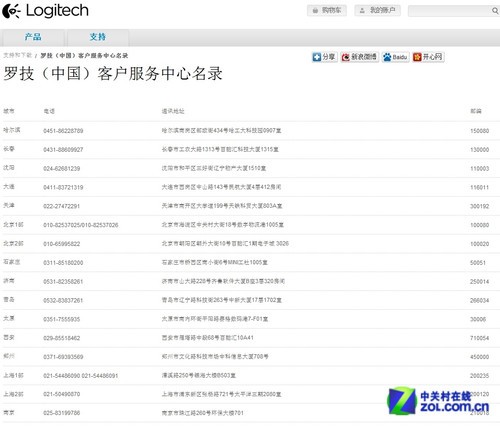Open the 支持 navigation tab

pyautogui.click(x=98, y=37)
